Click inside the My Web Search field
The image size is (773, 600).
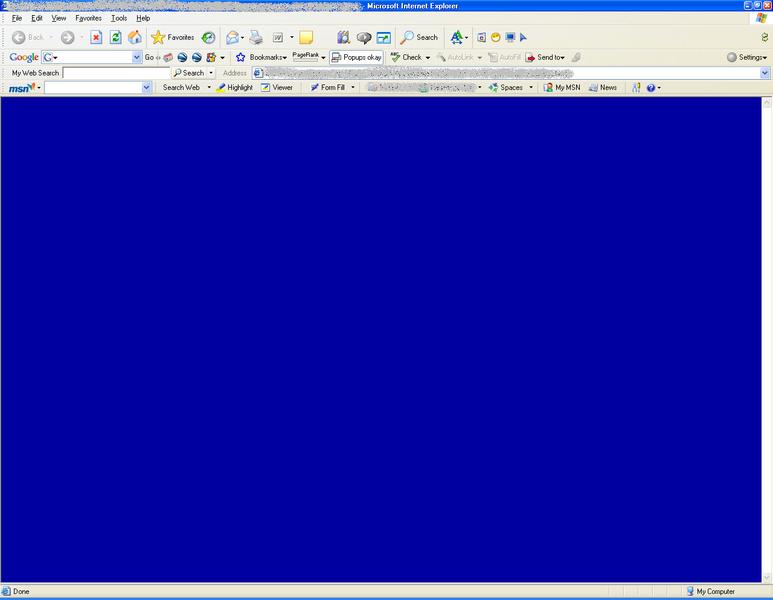coord(115,73)
